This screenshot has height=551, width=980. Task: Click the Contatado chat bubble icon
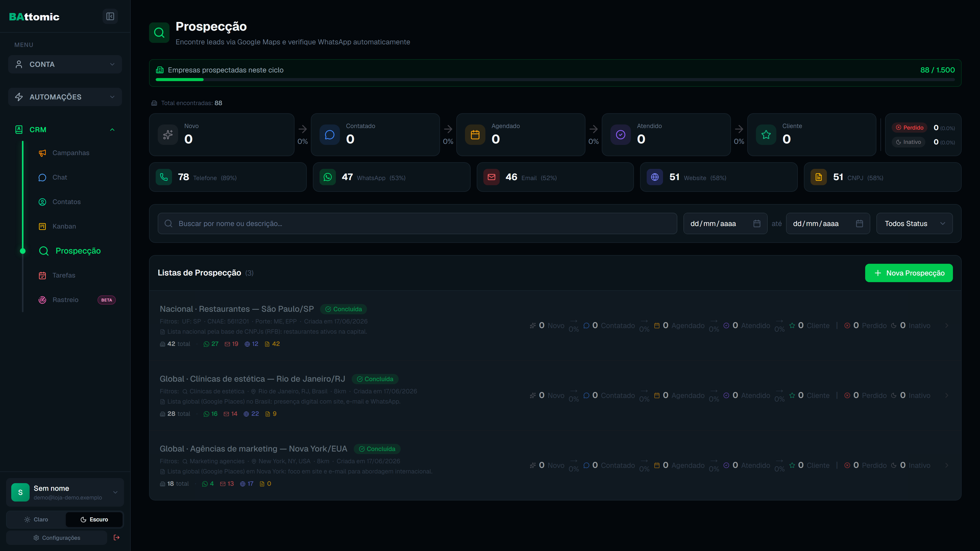(329, 135)
